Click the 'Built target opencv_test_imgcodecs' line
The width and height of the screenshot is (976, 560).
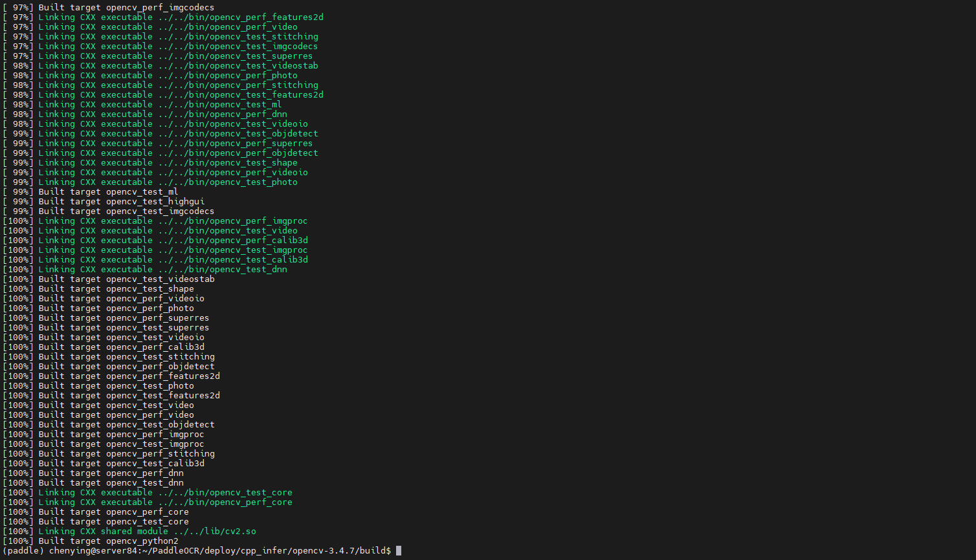(108, 211)
